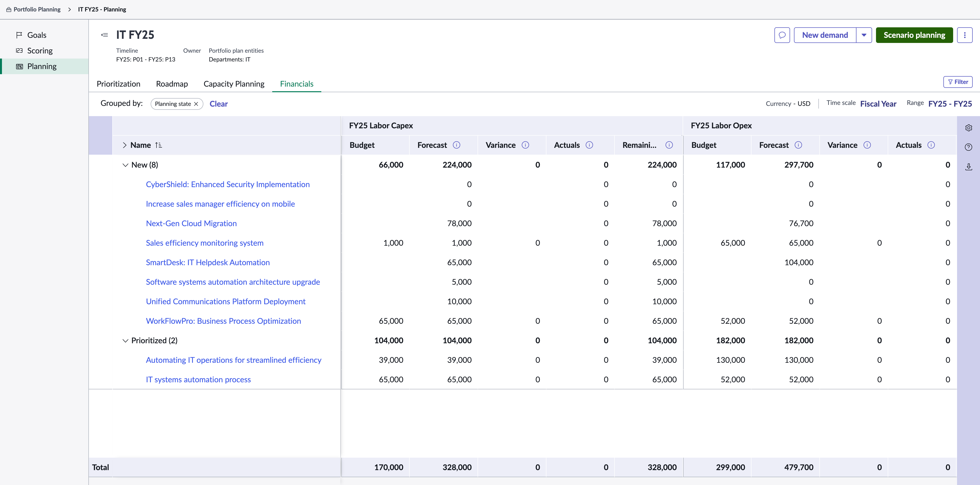Click Opex Forecast 76,700 for Next-Gen Cloud Migration
The height and width of the screenshot is (485, 980).
pos(801,223)
